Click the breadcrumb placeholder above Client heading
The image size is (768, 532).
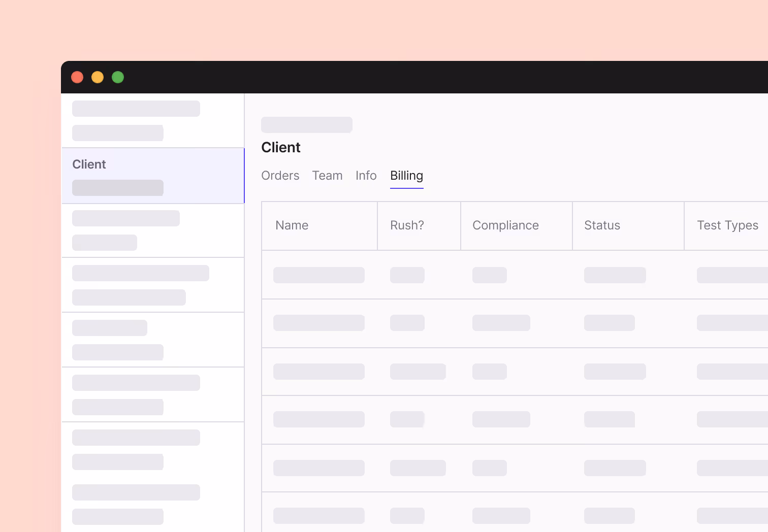307,124
